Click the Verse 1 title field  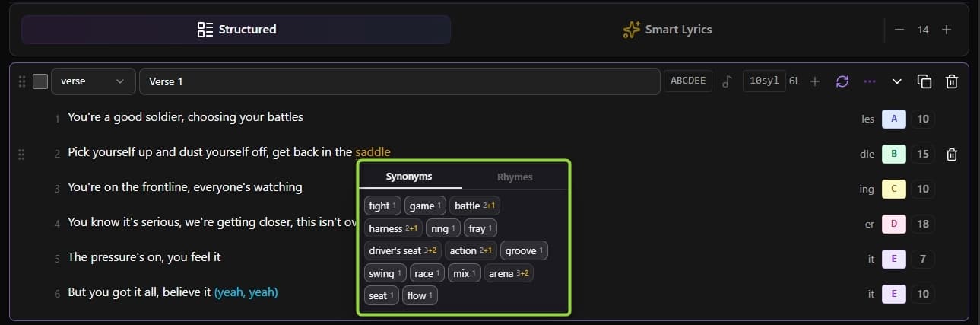pyautogui.click(x=399, y=81)
